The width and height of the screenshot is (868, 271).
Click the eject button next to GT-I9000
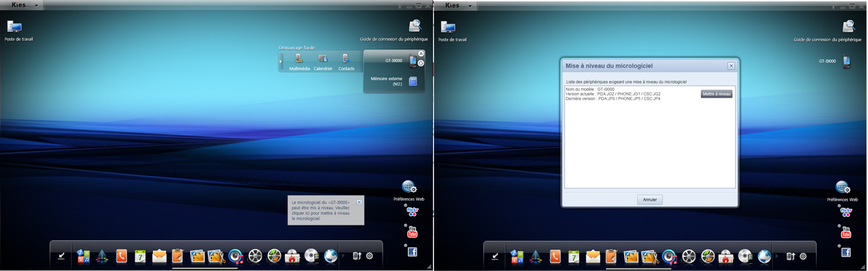click(x=421, y=54)
